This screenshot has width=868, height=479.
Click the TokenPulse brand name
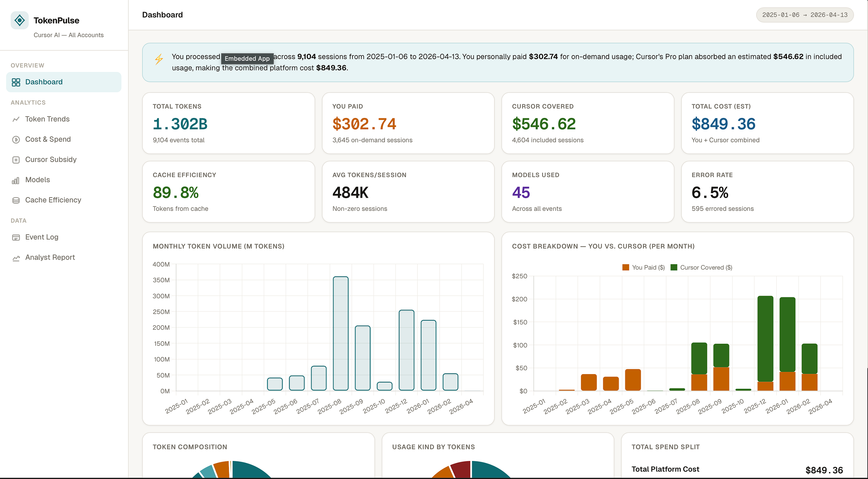pyautogui.click(x=56, y=20)
